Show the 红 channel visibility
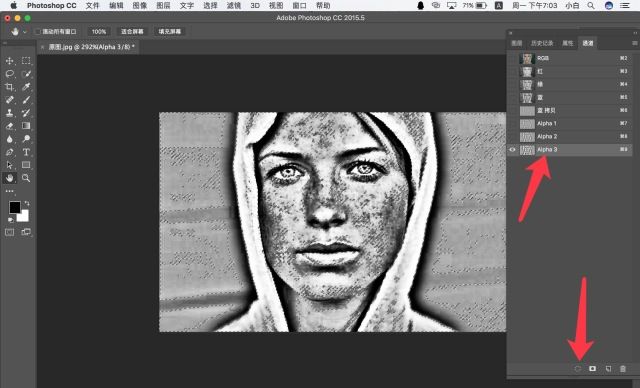The image size is (640, 388). [x=513, y=71]
